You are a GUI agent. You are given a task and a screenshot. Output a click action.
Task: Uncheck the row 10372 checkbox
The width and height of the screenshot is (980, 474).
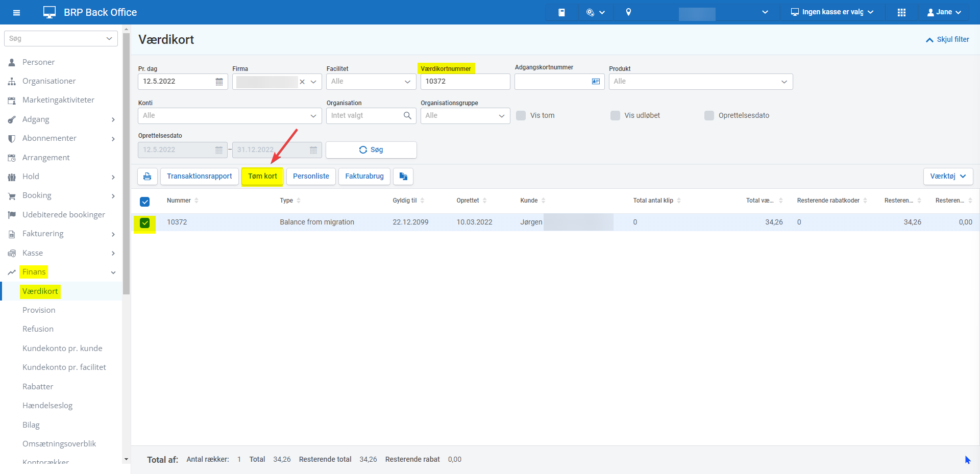click(x=145, y=223)
